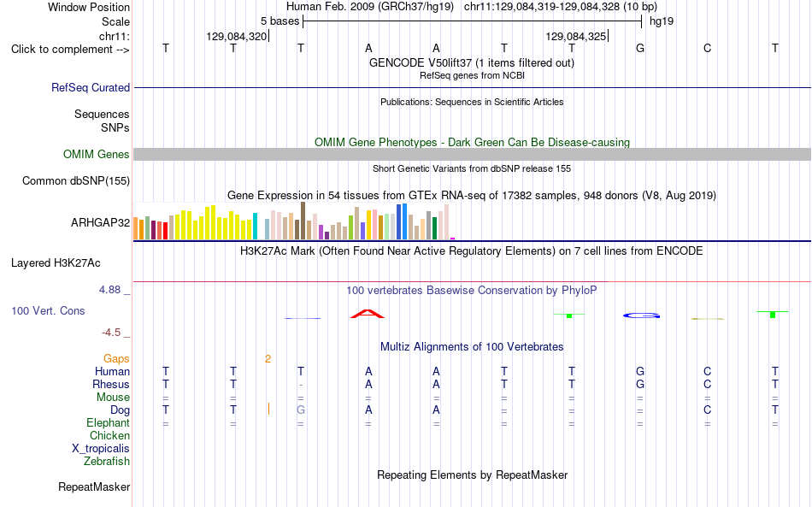812x507 pixels.
Task: Click the orange gap count '2'
Action: (268, 359)
